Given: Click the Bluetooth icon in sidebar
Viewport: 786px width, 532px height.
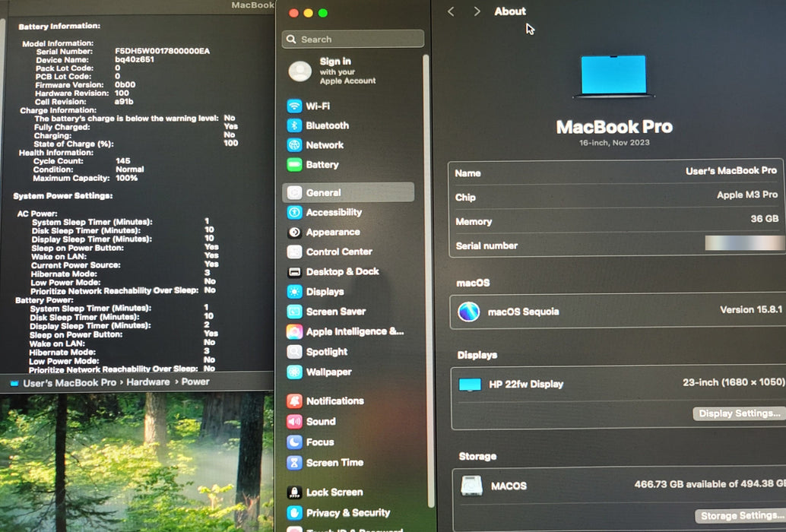Looking at the screenshot, I should [294, 125].
